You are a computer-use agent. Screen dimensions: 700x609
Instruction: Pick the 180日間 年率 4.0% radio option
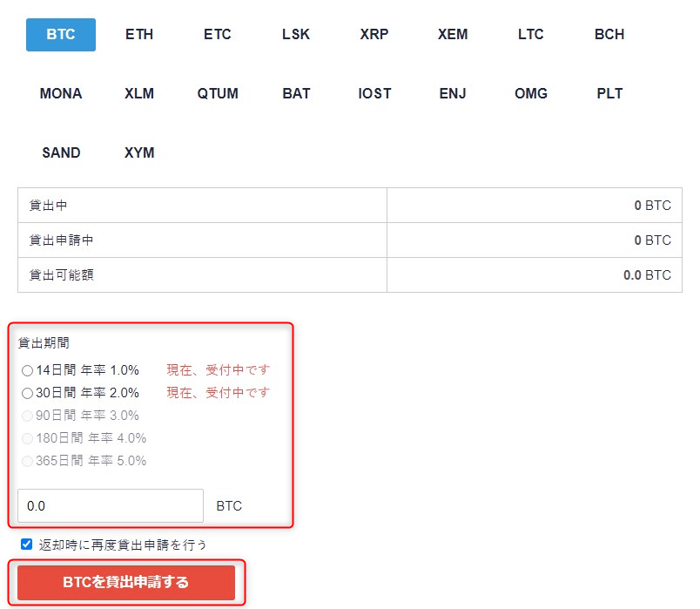click(x=27, y=438)
